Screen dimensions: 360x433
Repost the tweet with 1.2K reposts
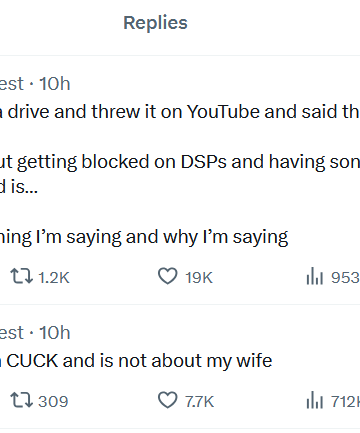click(21, 276)
